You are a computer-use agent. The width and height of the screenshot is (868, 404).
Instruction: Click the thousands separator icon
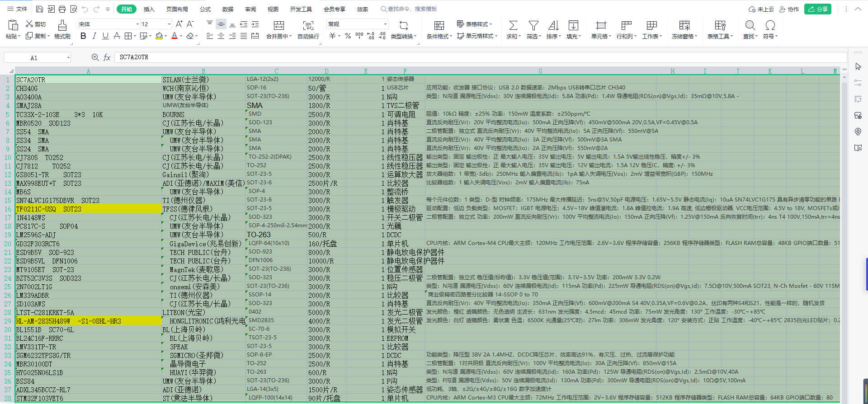pyautogui.click(x=359, y=36)
